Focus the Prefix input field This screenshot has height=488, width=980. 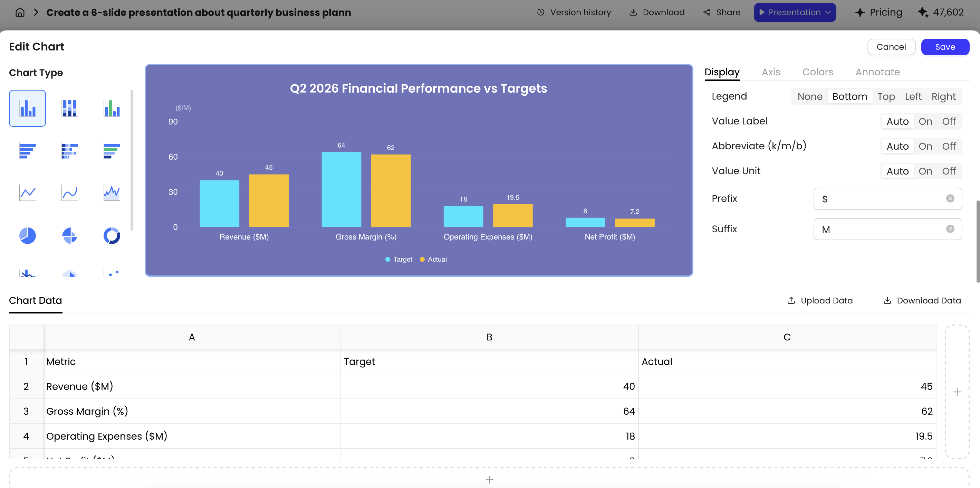pos(887,199)
